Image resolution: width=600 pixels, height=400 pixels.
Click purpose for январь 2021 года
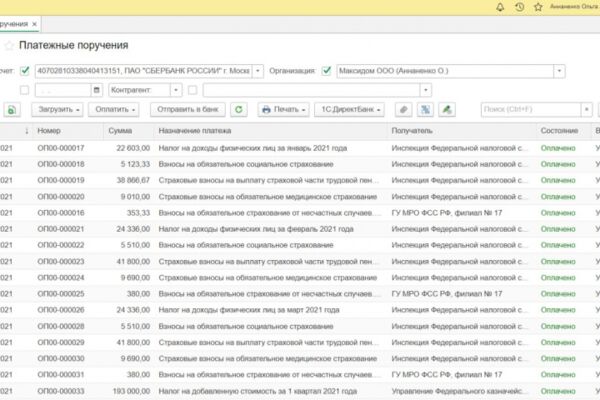tap(253, 148)
